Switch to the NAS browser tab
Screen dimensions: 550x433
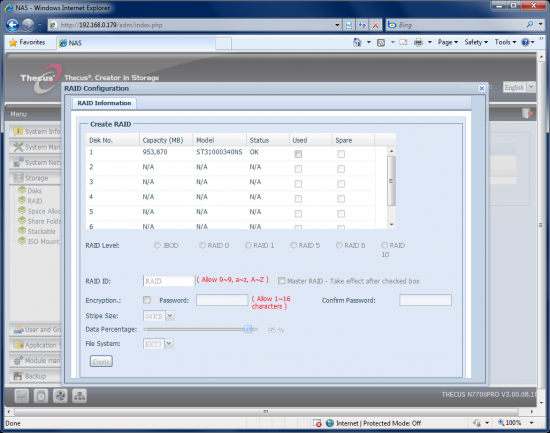coord(136,43)
